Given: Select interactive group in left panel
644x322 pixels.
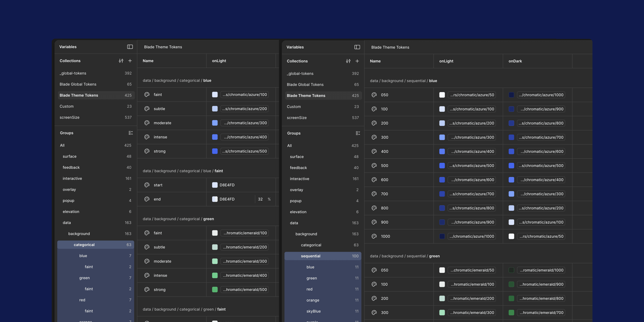Looking at the screenshot, I should pos(72,178).
